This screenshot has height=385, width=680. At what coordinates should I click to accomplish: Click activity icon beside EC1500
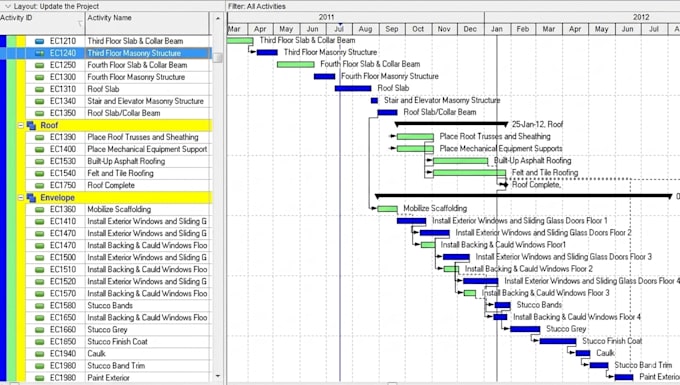coord(39,258)
